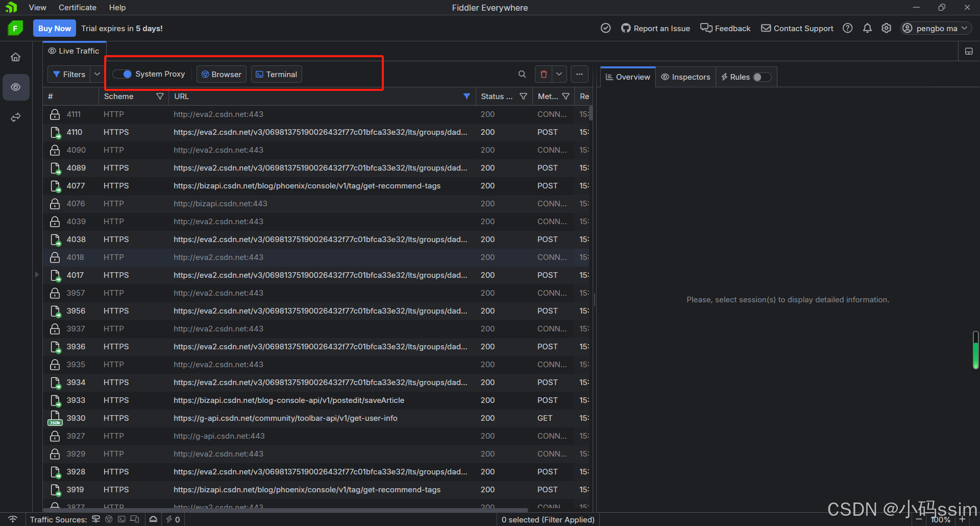Click Contact Support link
980x526 pixels.
click(797, 28)
